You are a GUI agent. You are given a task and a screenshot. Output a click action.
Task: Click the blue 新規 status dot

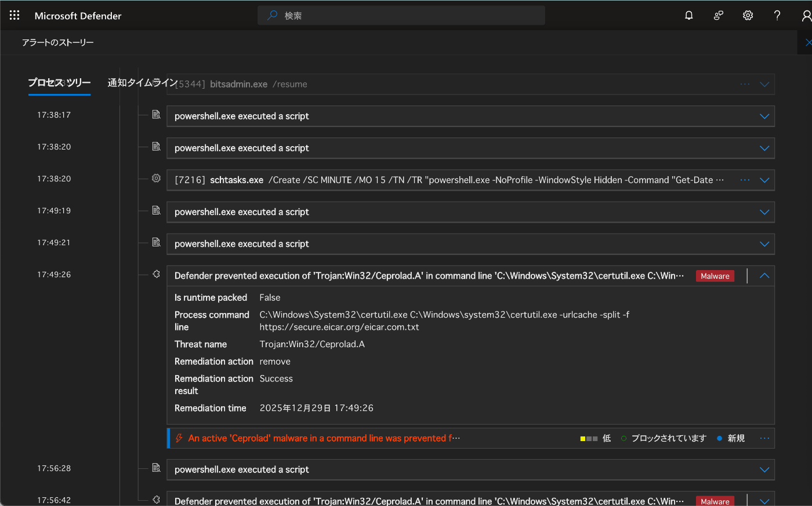[719, 438]
